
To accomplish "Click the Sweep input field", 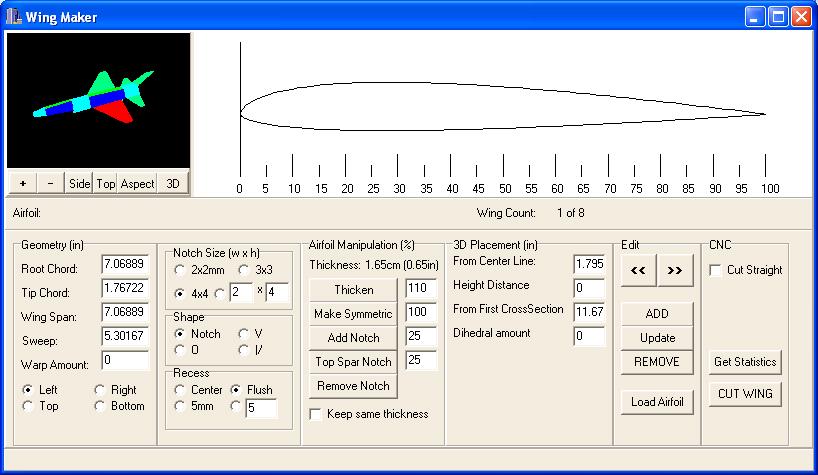I will click(125, 336).
